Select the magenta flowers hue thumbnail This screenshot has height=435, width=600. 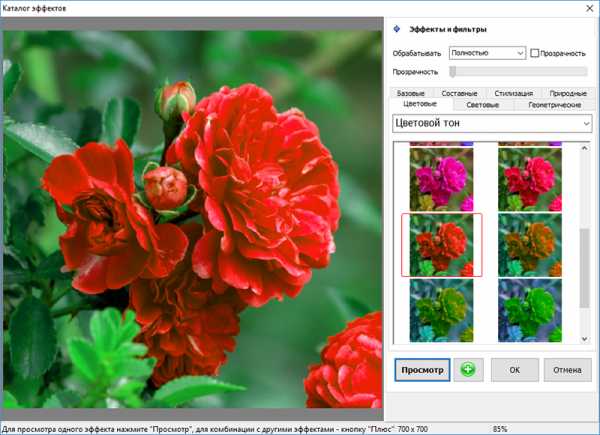441,179
